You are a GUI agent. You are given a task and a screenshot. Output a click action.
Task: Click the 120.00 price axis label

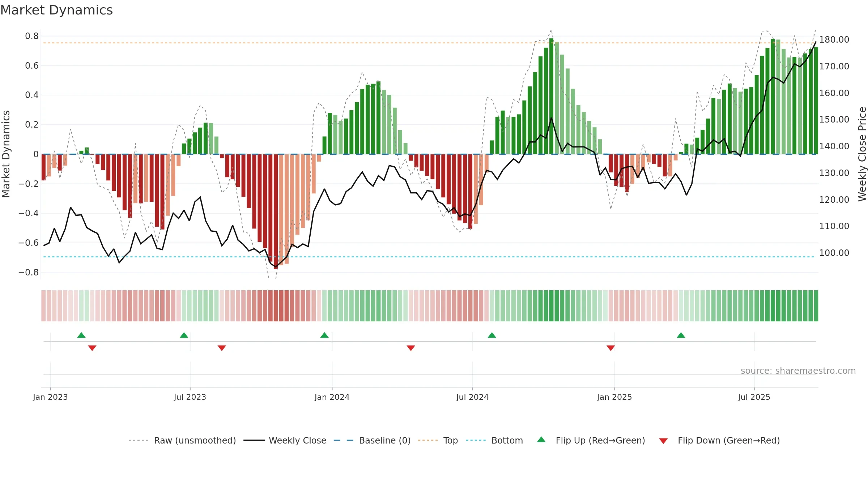point(834,200)
